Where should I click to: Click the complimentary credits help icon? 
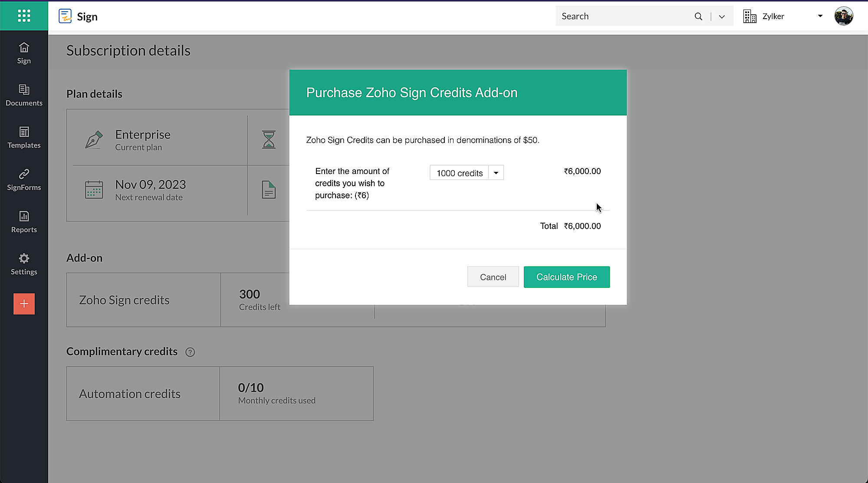click(x=190, y=352)
